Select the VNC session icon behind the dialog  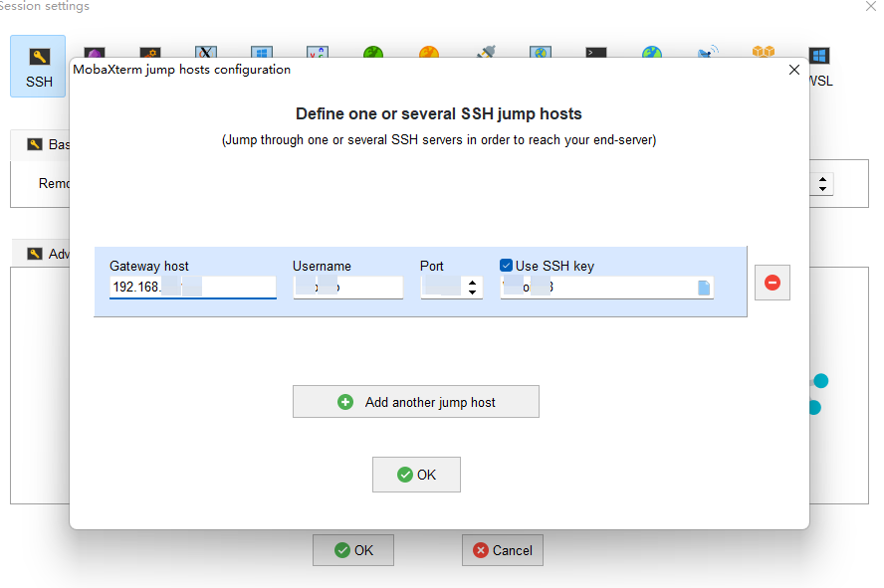tap(318, 53)
